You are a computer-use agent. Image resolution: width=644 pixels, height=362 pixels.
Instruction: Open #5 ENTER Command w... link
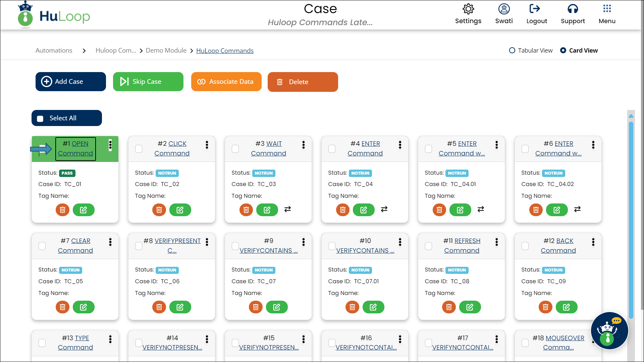click(x=462, y=148)
